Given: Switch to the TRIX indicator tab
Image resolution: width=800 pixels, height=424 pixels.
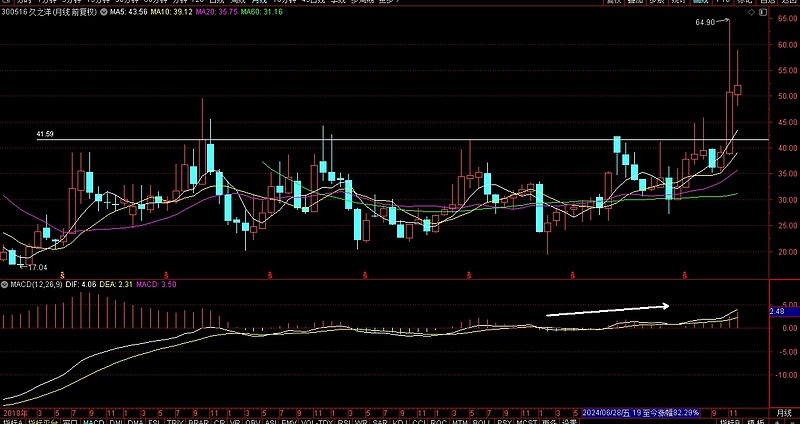Looking at the screenshot, I should pos(175,421).
